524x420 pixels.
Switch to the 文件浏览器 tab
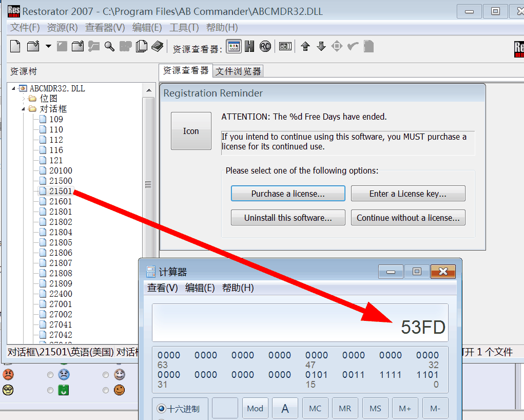238,71
